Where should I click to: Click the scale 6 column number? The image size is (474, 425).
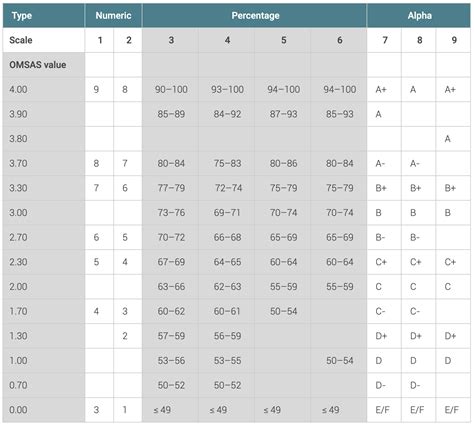(339, 40)
